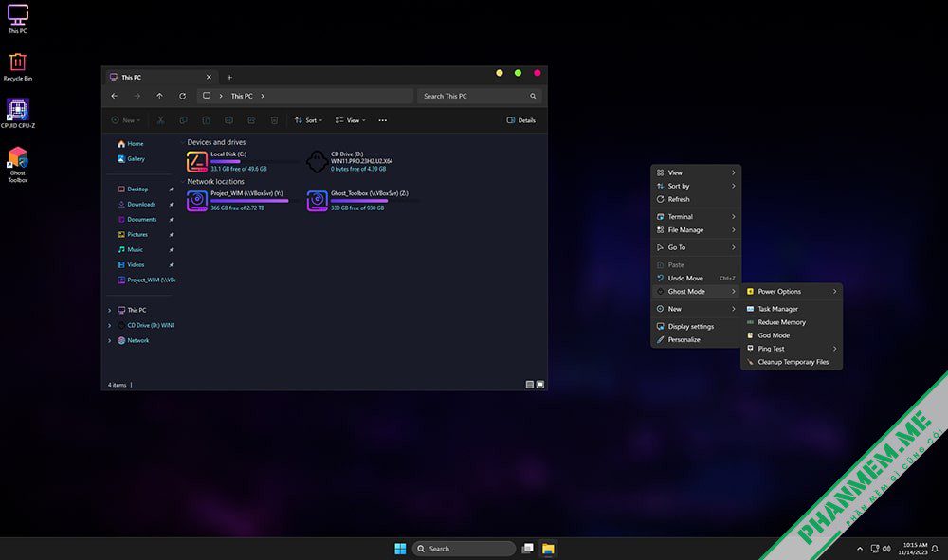This screenshot has height=560, width=948.
Task: Open the Go To submenu
Action: [696, 247]
